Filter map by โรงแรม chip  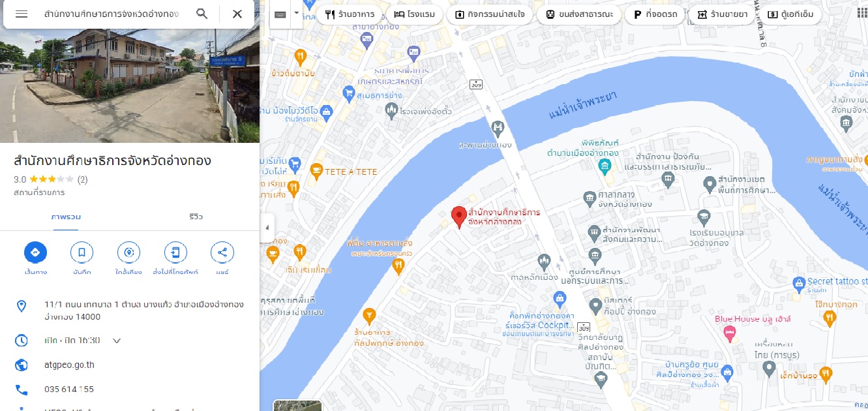416,14
